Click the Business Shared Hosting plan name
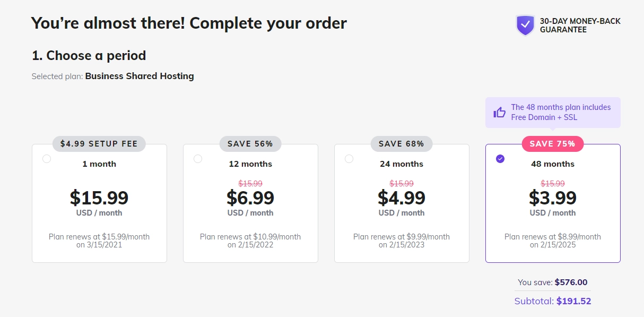This screenshot has height=317, width=644. [140, 76]
